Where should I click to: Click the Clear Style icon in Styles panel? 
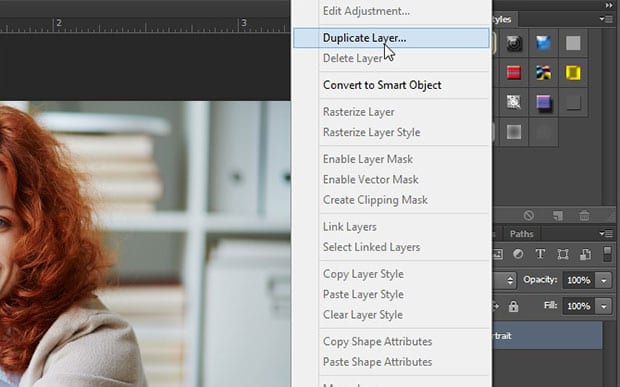coord(529,215)
